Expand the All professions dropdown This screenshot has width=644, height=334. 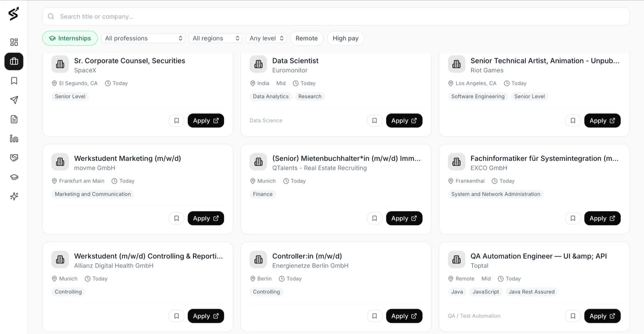(x=143, y=38)
